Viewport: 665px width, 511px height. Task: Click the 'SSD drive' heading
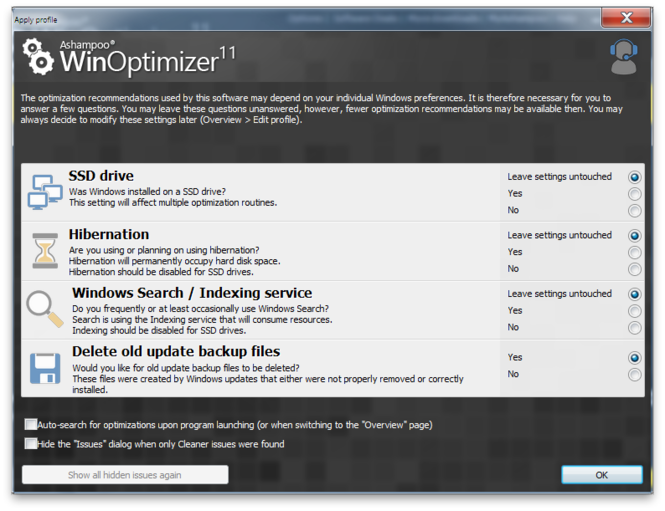101,176
